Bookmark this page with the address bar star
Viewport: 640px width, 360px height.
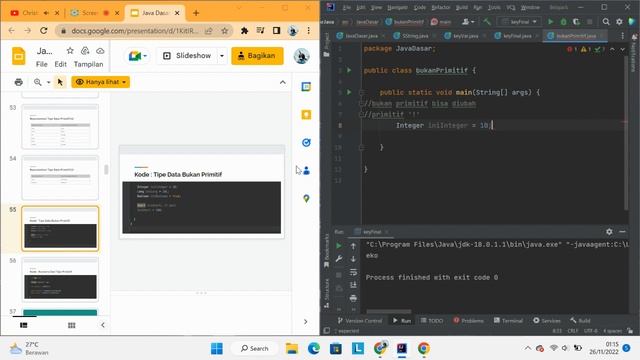(x=224, y=31)
